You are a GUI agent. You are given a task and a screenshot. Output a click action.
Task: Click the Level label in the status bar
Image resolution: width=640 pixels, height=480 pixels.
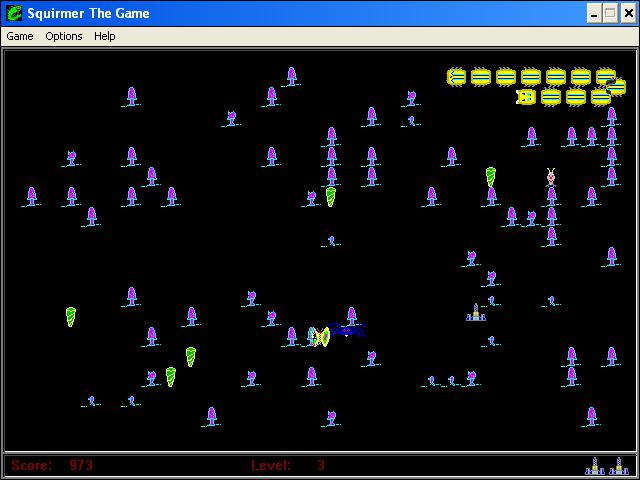tap(271, 465)
